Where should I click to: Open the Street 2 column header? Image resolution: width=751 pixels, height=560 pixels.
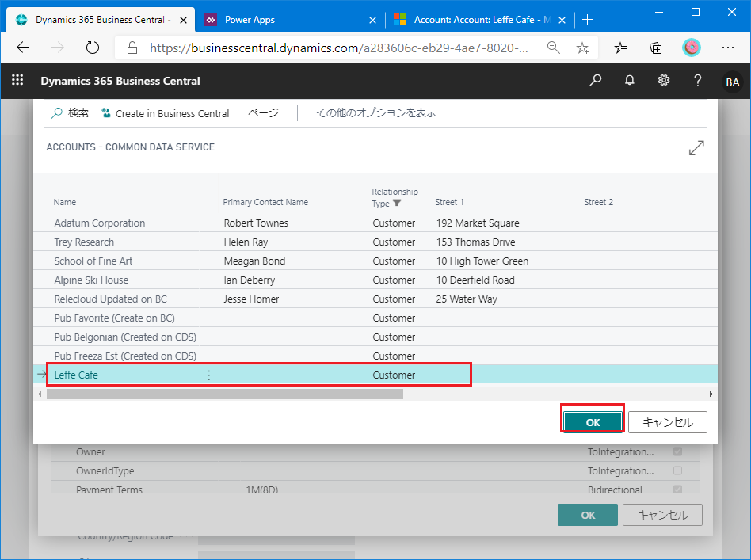coord(598,202)
